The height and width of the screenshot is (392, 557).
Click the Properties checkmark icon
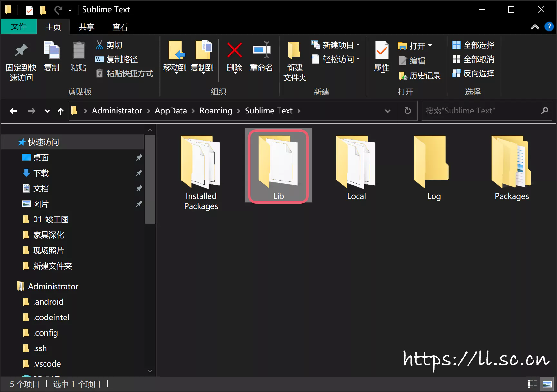pyautogui.click(x=382, y=50)
